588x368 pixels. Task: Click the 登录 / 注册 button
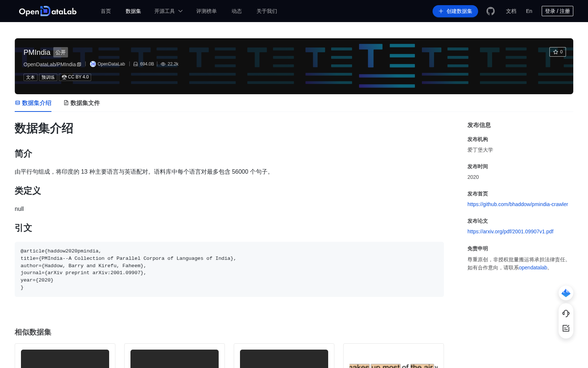(557, 11)
